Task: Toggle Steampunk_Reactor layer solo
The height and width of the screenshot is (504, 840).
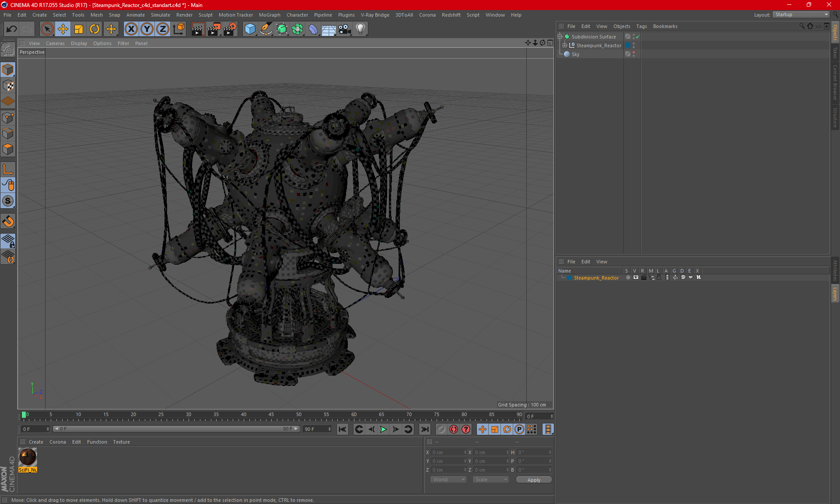Action: (x=628, y=277)
